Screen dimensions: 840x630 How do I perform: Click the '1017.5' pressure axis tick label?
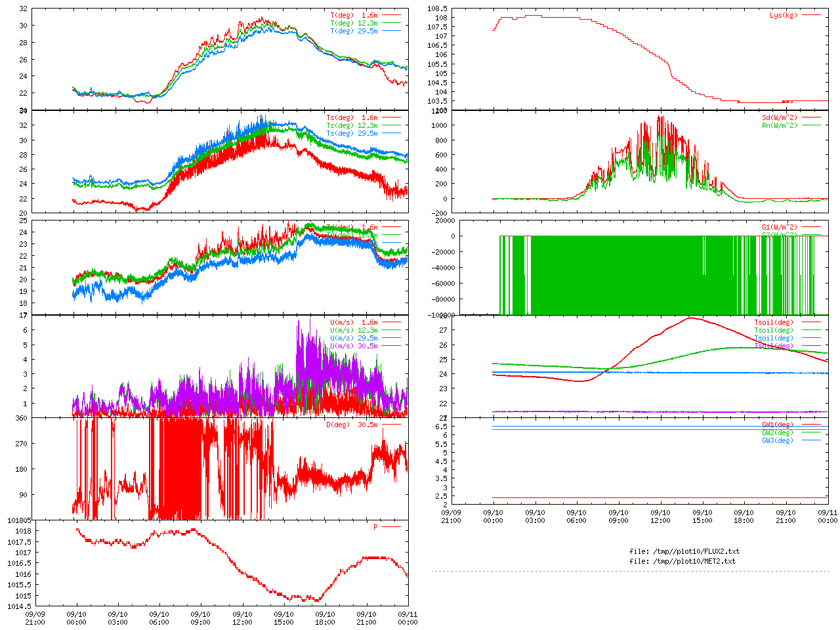(x=18, y=542)
